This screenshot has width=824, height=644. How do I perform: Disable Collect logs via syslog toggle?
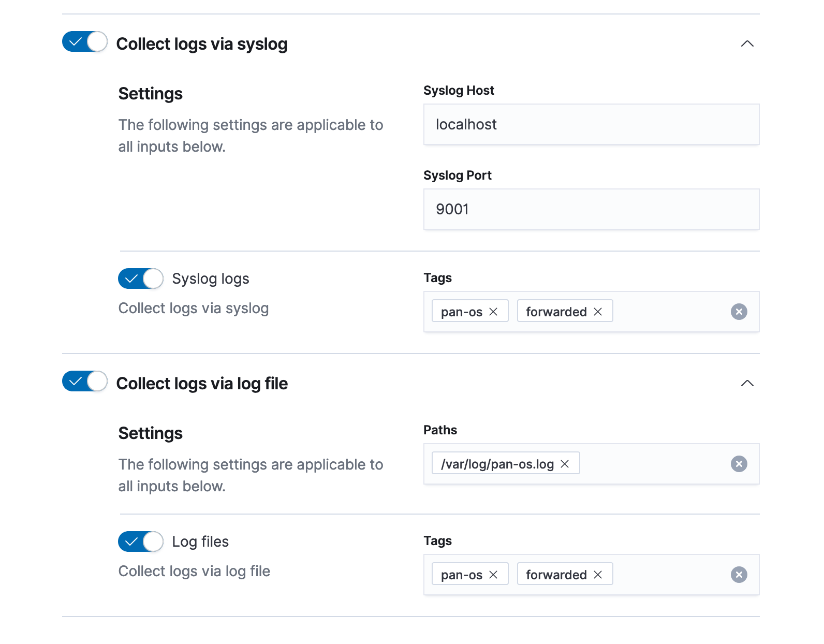pos(85,42)
